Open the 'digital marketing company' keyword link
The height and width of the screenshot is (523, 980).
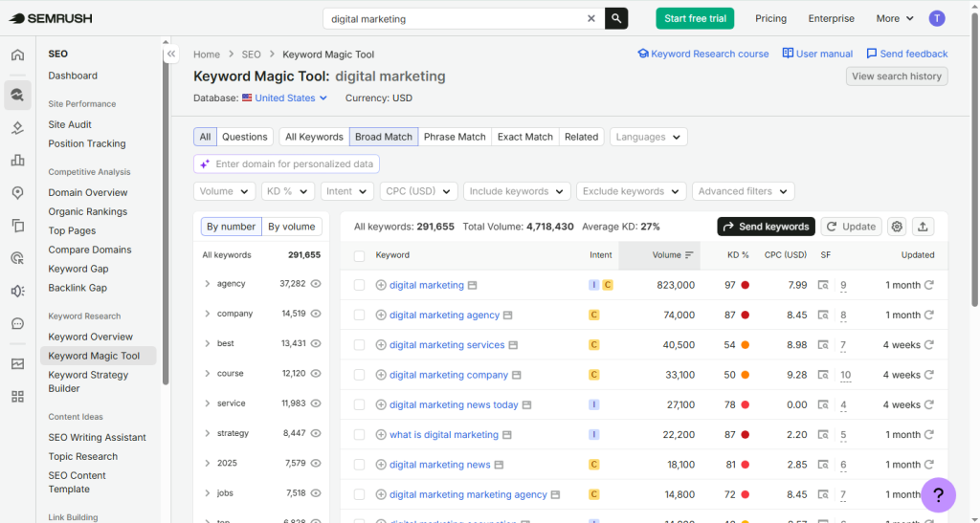[449, 375]
